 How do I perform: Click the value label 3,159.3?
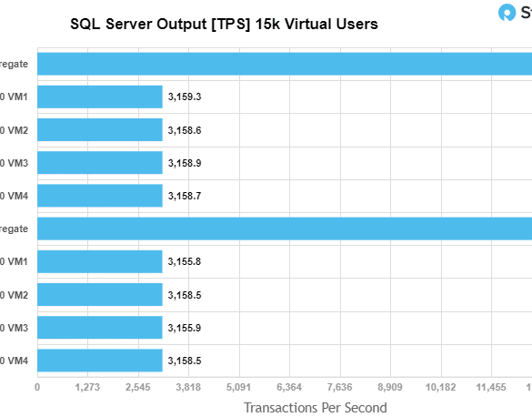185,97
